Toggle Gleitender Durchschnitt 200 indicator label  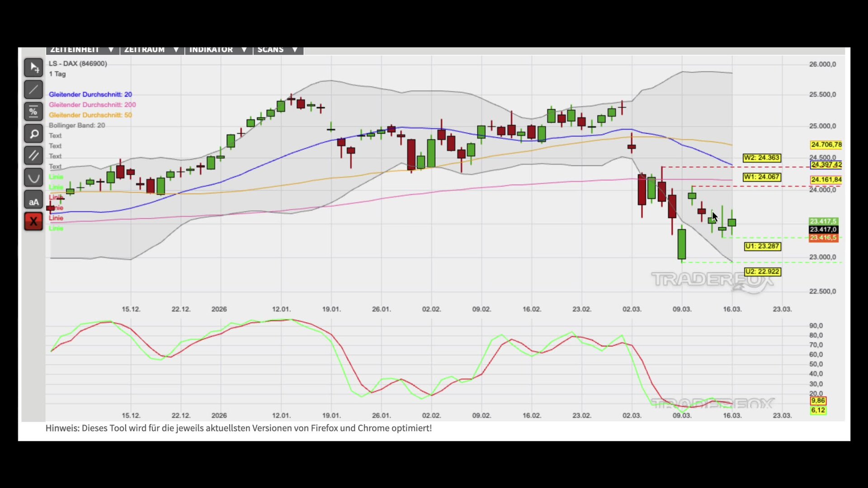click(92, 105)
